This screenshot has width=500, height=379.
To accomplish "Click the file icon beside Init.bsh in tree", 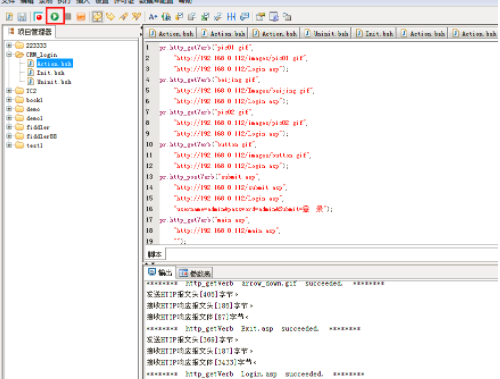I will pyautogui.click(x=31, y=72).
